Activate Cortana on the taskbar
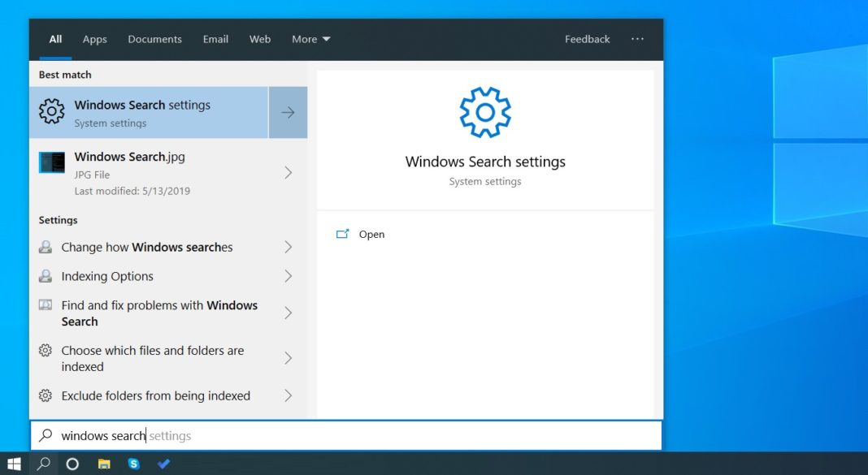868x475 pixels. [x=73, y=464]
